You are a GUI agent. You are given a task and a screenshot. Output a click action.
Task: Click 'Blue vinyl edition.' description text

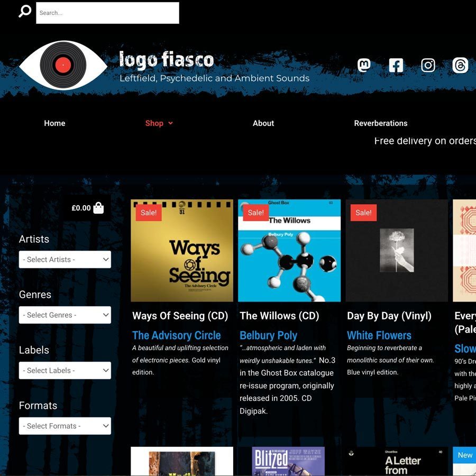(372, 372)
